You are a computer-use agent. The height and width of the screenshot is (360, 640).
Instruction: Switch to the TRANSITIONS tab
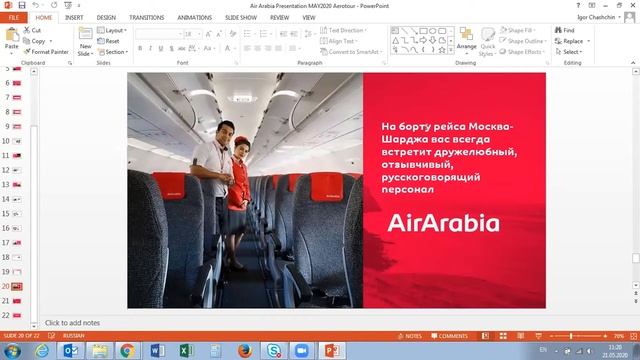tap(147, 18)
